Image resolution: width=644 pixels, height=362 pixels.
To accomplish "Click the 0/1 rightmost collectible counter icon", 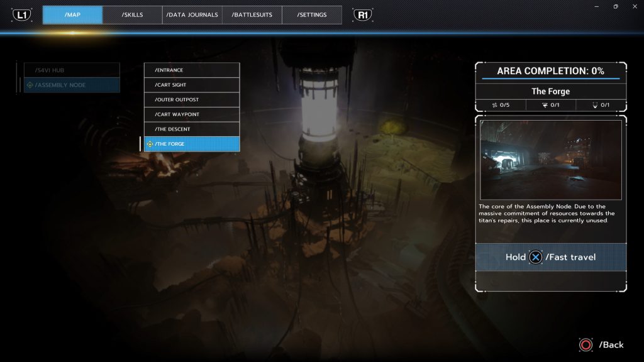I will (x=594, y=105).
